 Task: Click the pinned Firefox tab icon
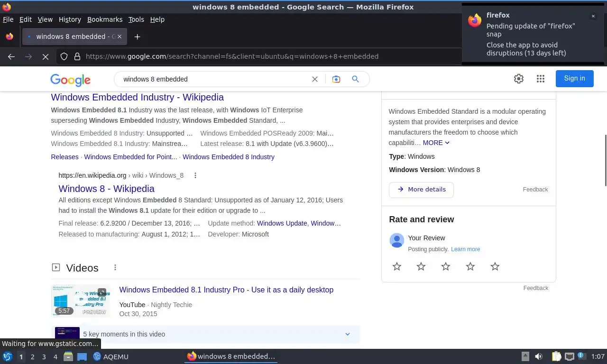click(x=9, y=36)
